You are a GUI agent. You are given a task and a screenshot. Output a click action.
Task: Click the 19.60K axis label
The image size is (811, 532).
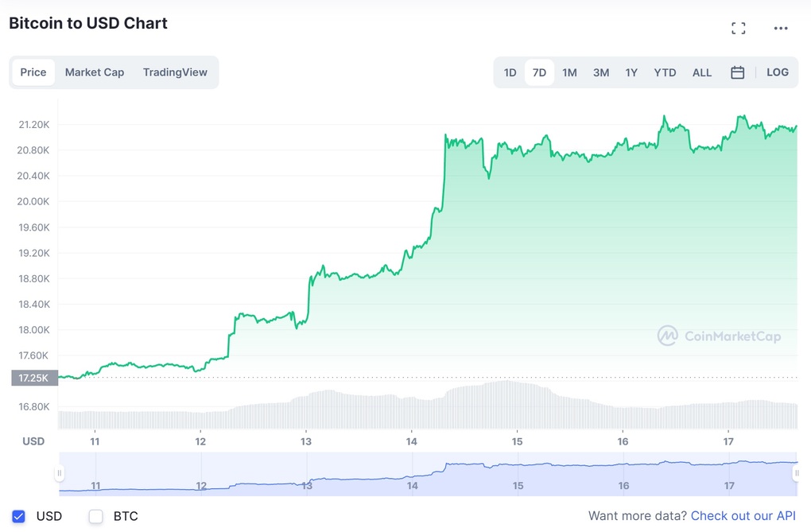coord(34,227)
